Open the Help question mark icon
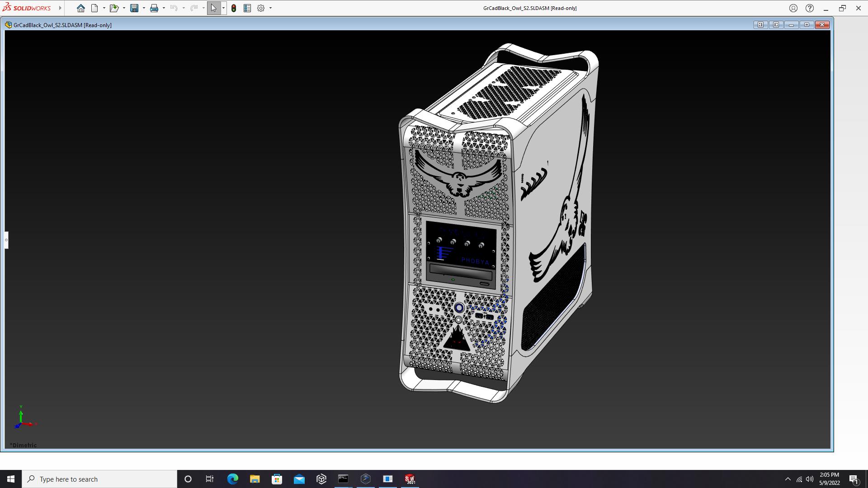Screen dimensions: 868x488 [x=810, y=8]
